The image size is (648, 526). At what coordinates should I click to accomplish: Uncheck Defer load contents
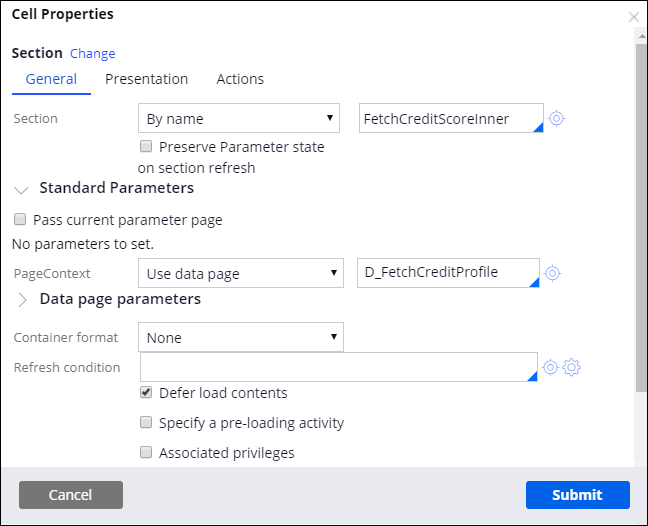(146, 393)
